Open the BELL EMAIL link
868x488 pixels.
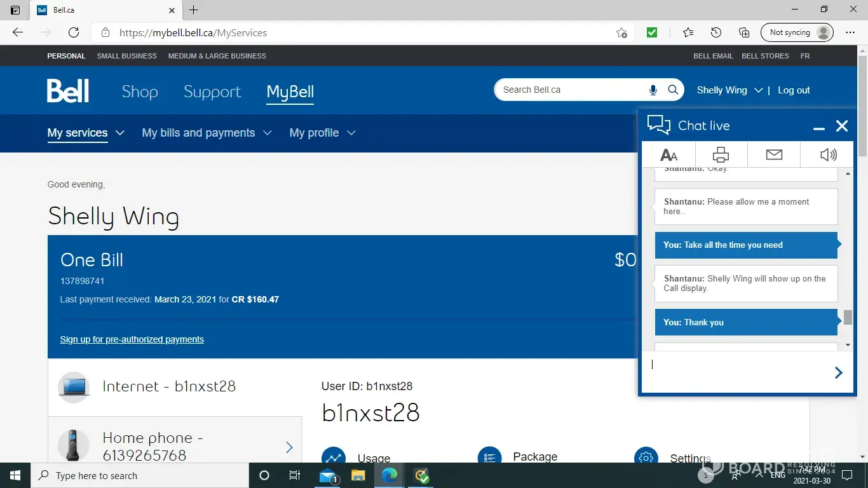713,56
